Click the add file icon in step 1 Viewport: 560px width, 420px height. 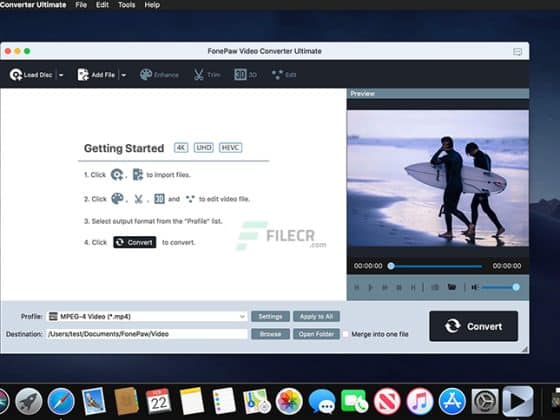138,175
